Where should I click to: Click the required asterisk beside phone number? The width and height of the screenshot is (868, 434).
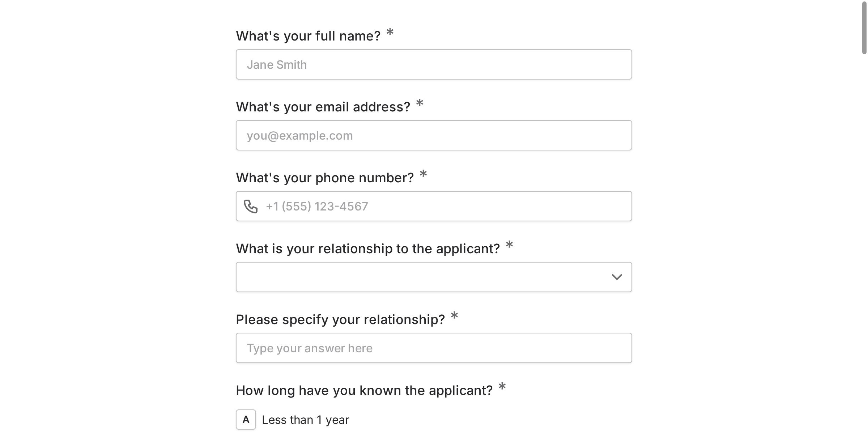click(x=423, y=174)
